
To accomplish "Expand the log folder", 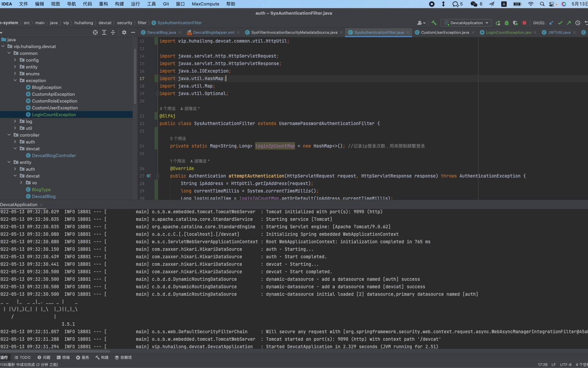I will point(15,121).
